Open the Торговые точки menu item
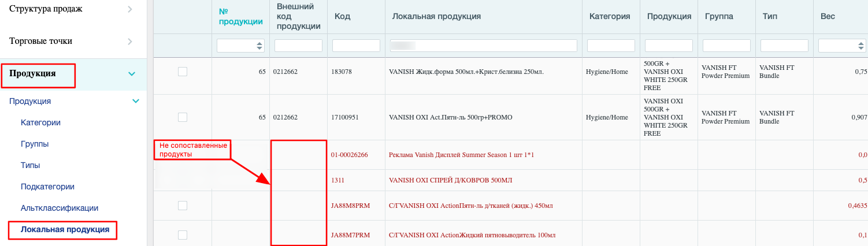 click(x=41, y=42)
